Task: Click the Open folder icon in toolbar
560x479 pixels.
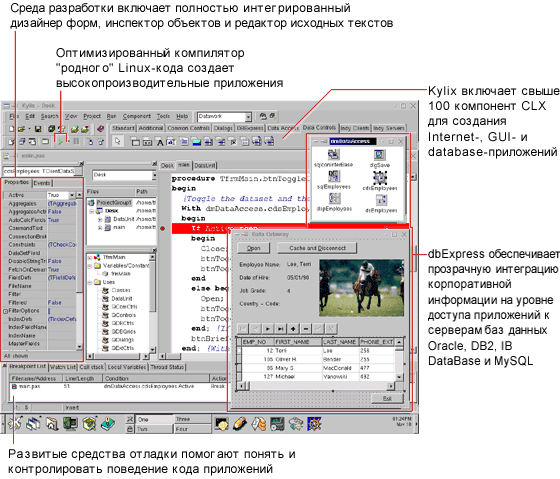Action: [x=21, y=129]
